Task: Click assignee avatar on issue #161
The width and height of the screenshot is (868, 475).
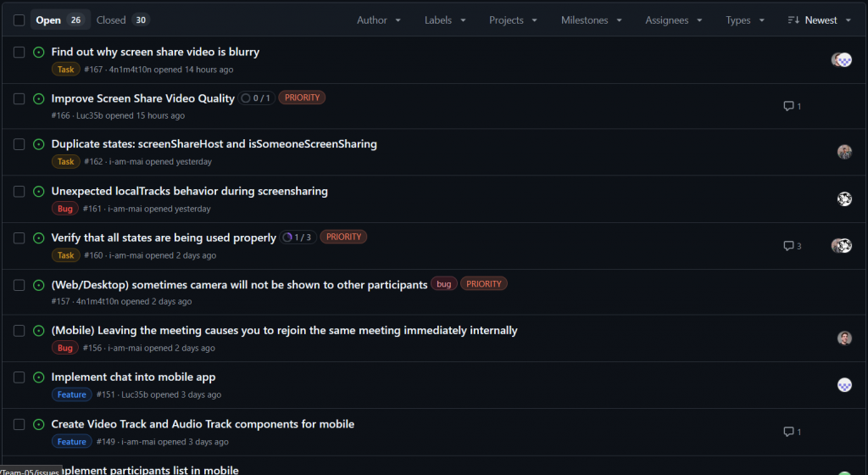Action: [x=844, y=198]
